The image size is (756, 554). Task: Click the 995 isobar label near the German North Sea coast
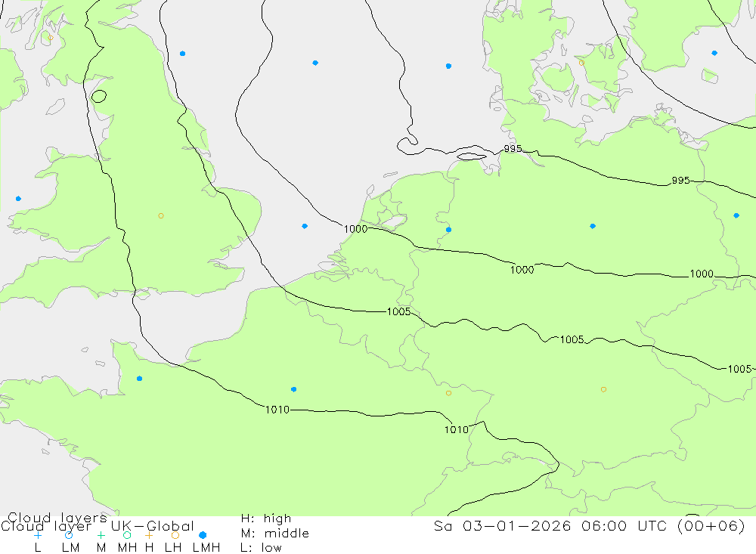tap(513, 148)
